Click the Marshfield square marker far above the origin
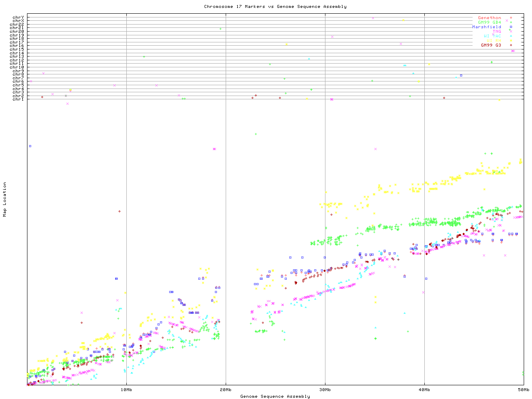532x399 pixels. pos(30,146)
